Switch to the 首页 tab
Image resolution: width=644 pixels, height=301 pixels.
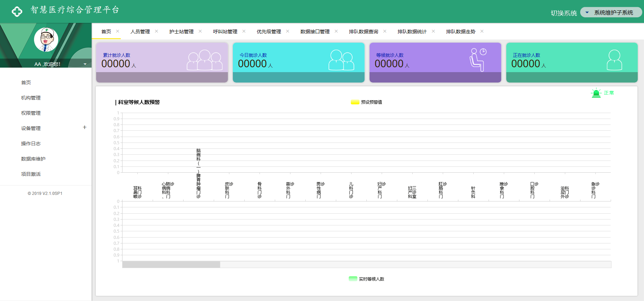coord(106,32)
